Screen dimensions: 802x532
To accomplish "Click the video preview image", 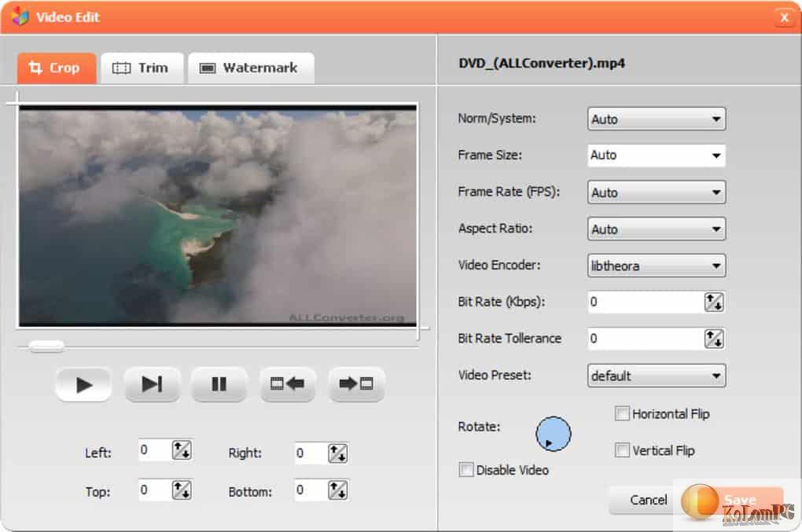I will 218,215.
